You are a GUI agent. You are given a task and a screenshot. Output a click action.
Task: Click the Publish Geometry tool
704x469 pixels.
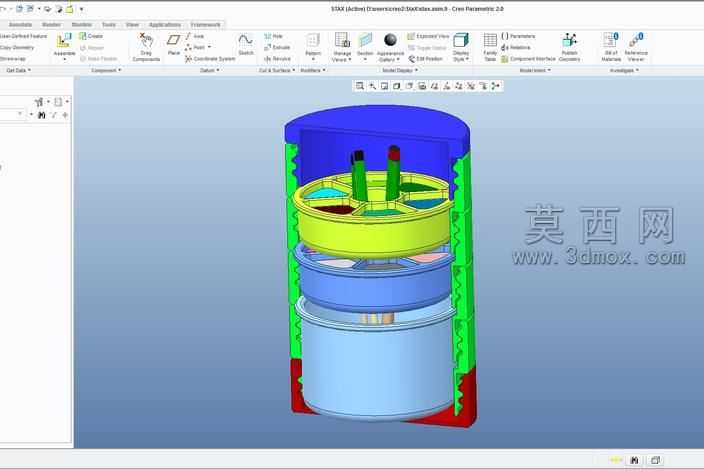pyautogui.click(x=569, y=47)
